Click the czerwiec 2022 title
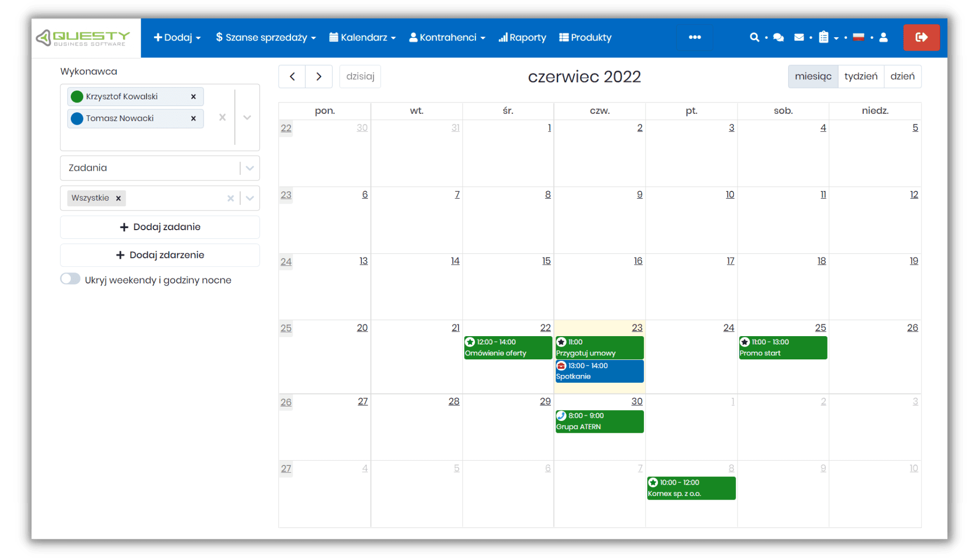The height and width of the screenshot is (558, 980). pos(584,77)
